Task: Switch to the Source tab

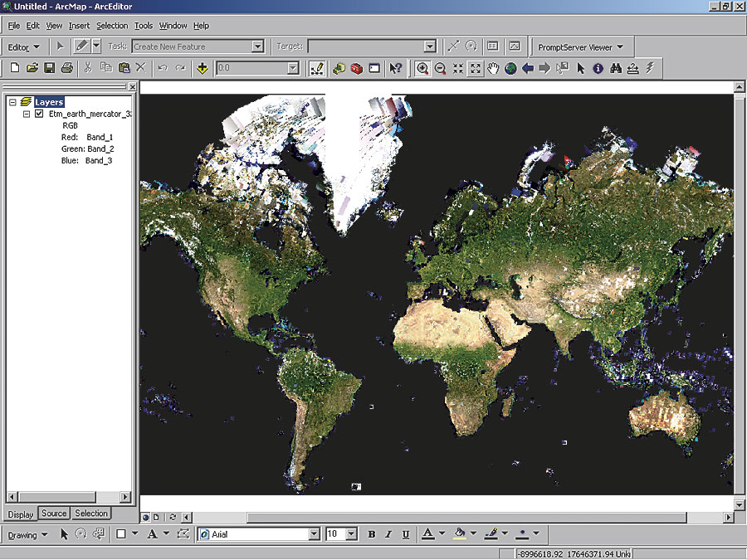Action: pos(54,514)
